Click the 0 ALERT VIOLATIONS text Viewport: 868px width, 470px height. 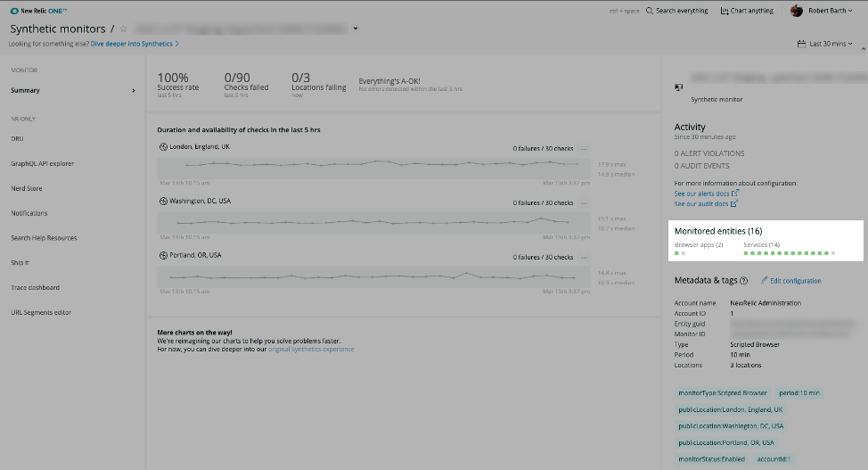709,153
